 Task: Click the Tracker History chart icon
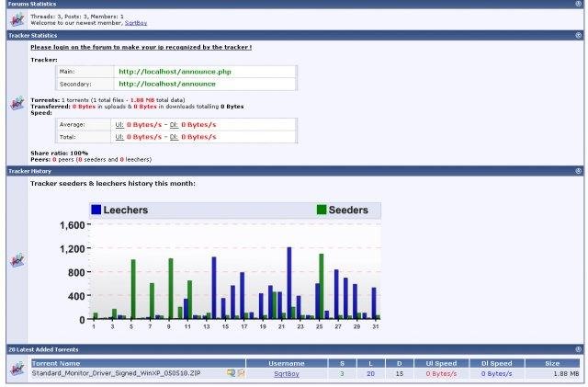17,260
